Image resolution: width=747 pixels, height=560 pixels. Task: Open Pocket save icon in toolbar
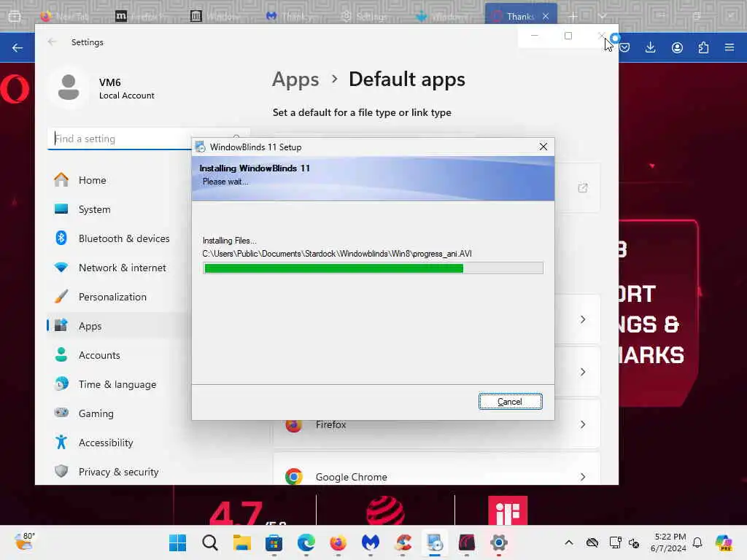click(624, 47)
